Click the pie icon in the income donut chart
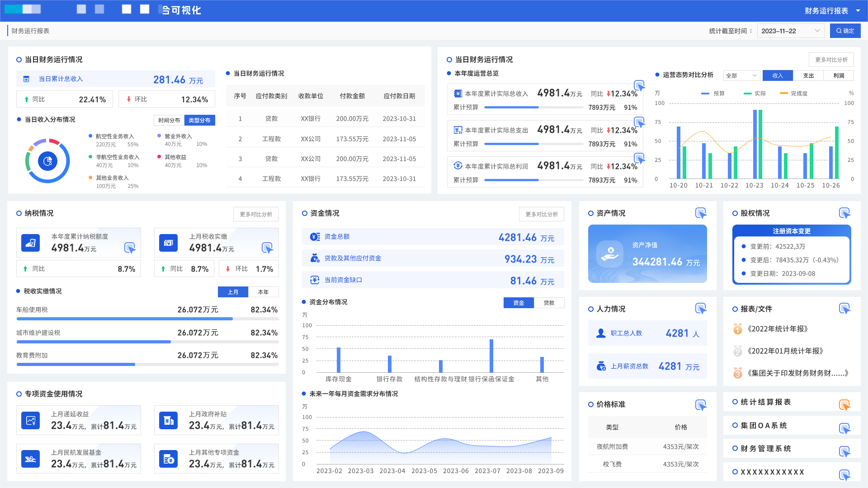 (x=47, y=161)
